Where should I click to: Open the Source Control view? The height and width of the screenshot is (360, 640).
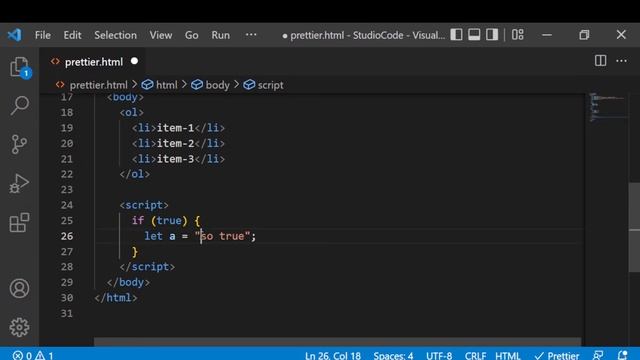click(x=19, y=144)
